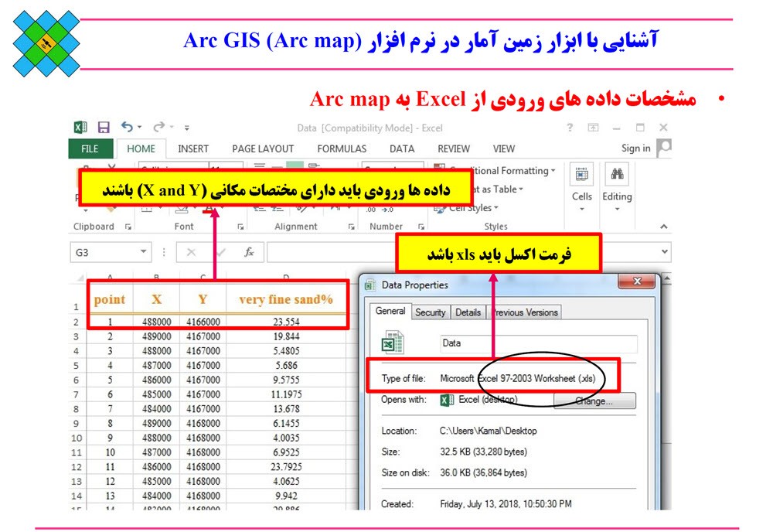773x532 pixels.
Task: Click the Sign in link
Action: point(635,148)
